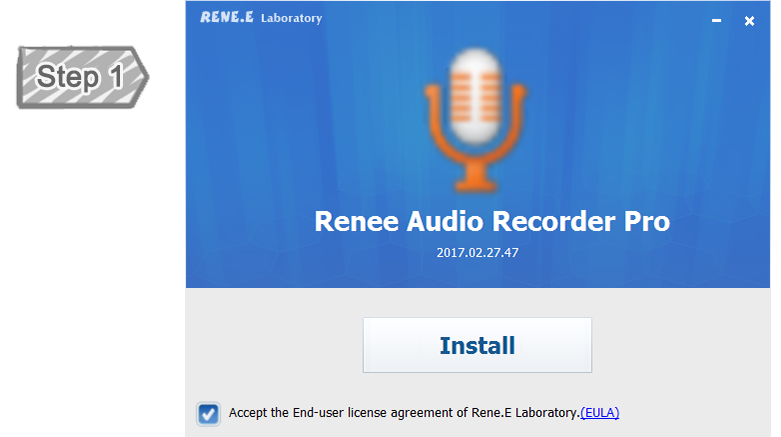
Task: Close the Renee installer window
Action: pyautogui.click(x=749, y=21)
